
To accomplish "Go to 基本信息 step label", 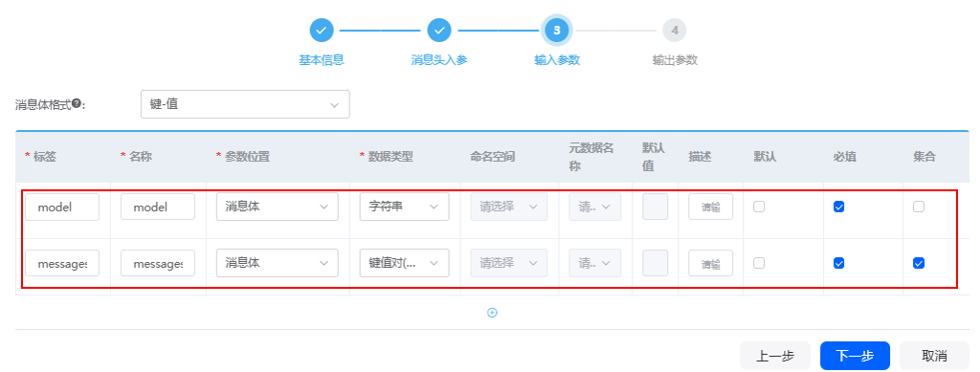I will 322,60.
